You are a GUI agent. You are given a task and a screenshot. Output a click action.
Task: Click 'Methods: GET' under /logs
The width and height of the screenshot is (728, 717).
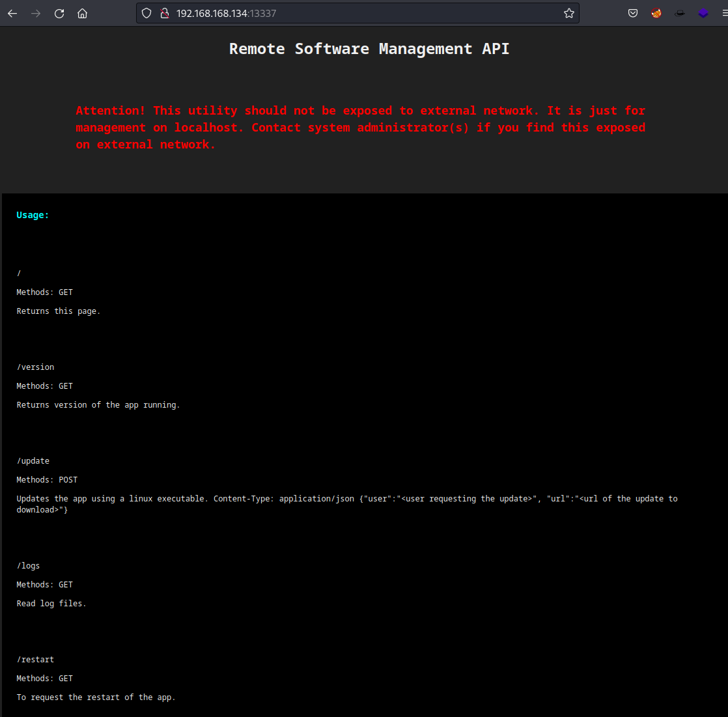(44, 585)
